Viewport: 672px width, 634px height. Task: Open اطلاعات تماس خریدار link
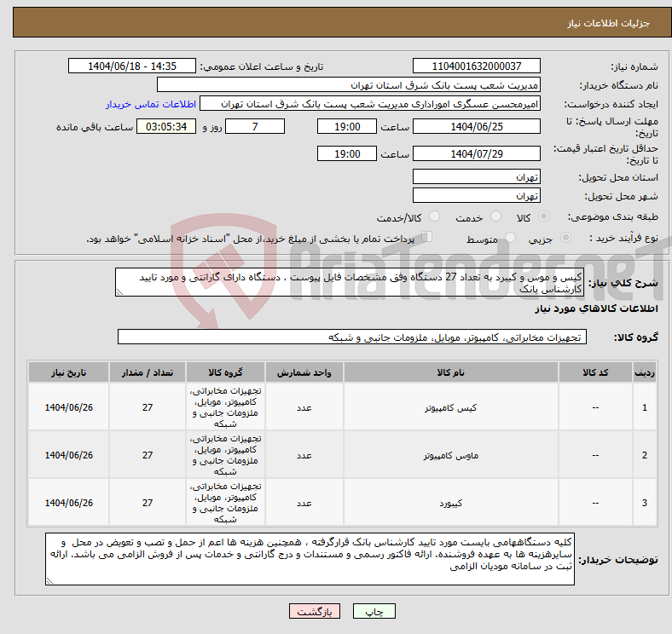point(151,104)
